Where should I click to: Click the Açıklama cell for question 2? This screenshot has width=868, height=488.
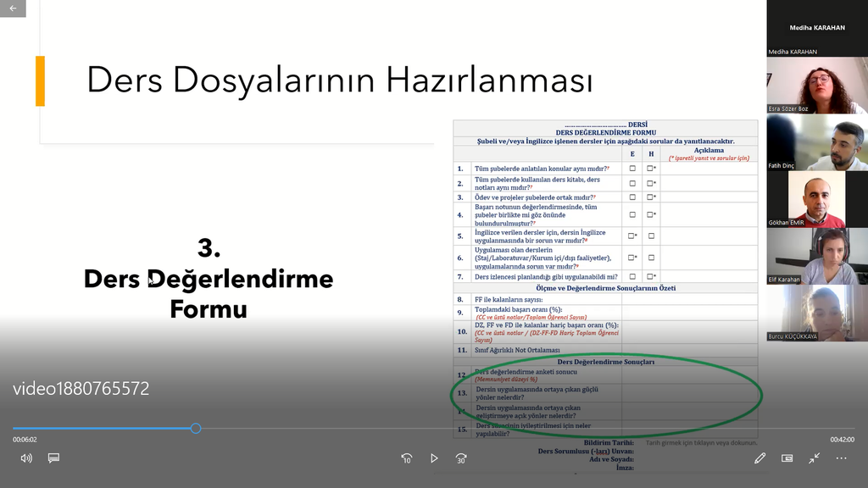(709, 182)
